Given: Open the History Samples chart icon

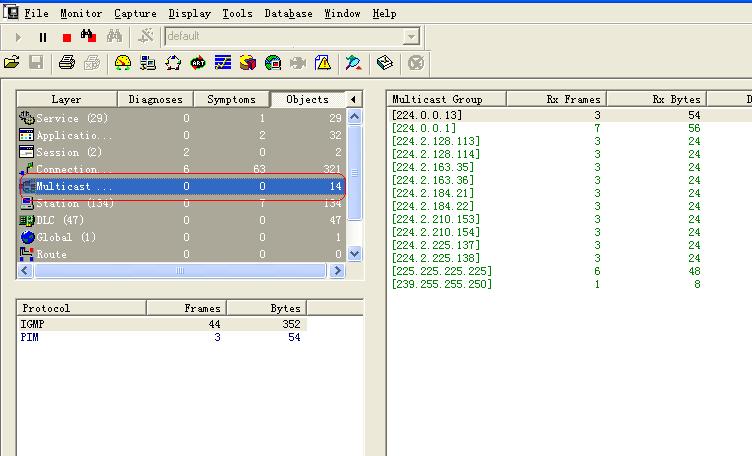Looking at the screenshot, I should click(x=223, y=63).
